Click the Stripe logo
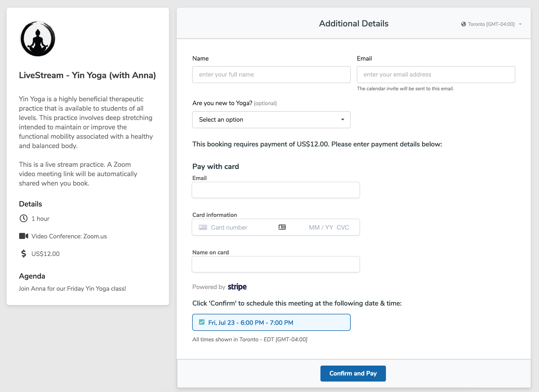This screenshot has height=392, width=539. click(x=237, y=287)
